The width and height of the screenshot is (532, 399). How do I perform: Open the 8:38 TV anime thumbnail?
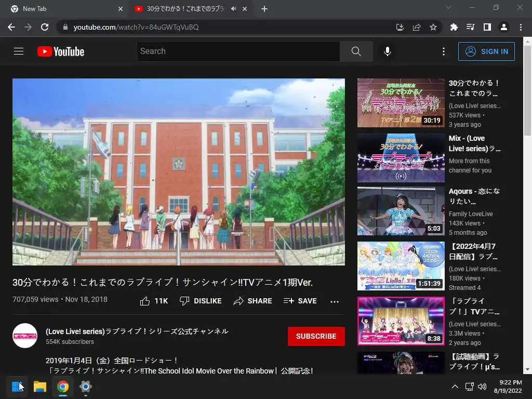401,321
